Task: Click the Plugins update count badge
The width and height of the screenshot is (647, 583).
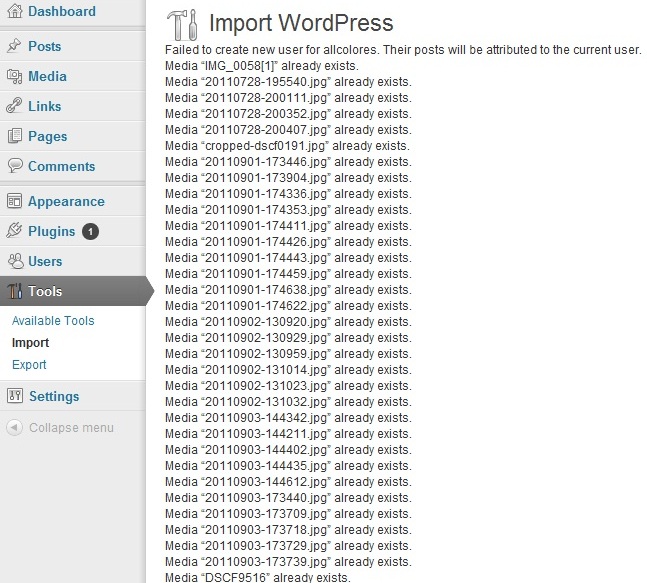Action: [x=90, y=231]
